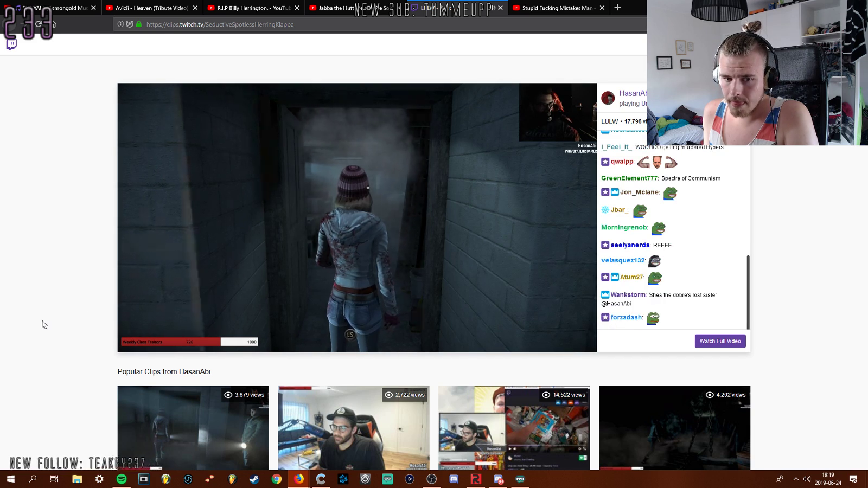Screen dimensions: 868x488
Task: Close the R.I.P Billy Herrington tab
Action: 297,8
